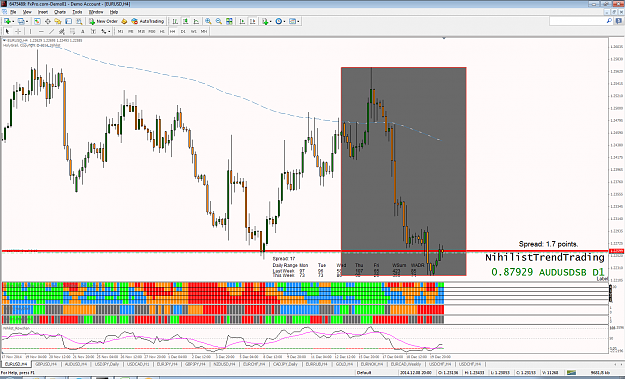This screenshot has width=625, height=379.
Task: Switch chart to bar chart mode
Action: 175,21
